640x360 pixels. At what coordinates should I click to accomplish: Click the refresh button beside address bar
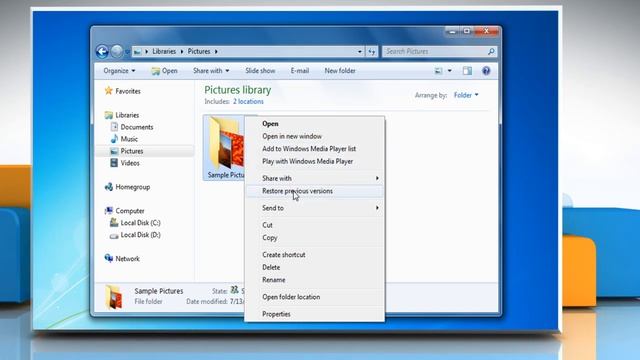(372, 51)
